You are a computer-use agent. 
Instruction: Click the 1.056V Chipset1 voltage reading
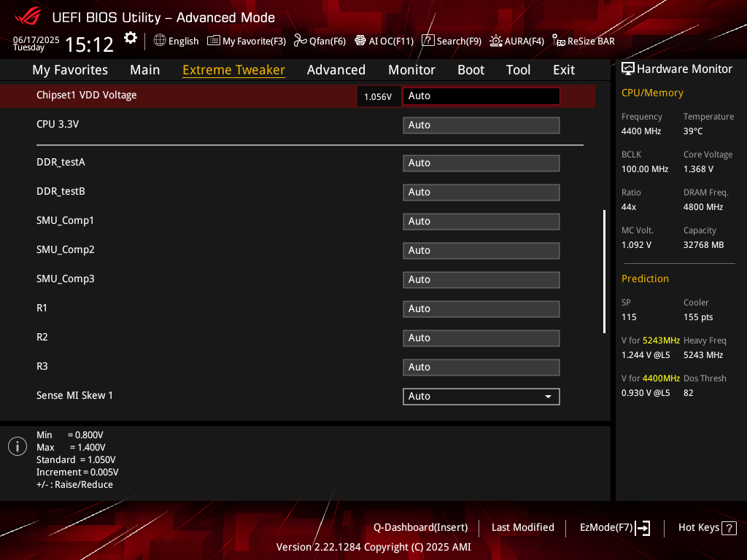(x=378, y=97)
